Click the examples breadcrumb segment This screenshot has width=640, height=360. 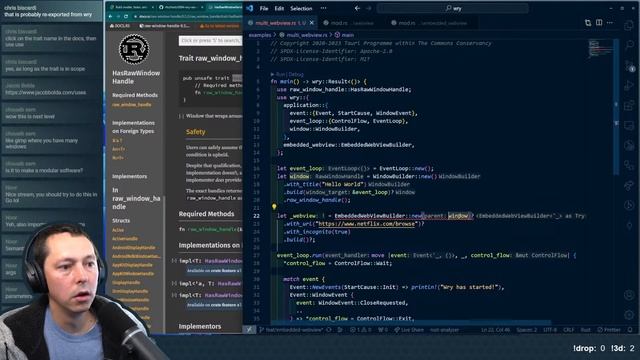pos(260,35)
